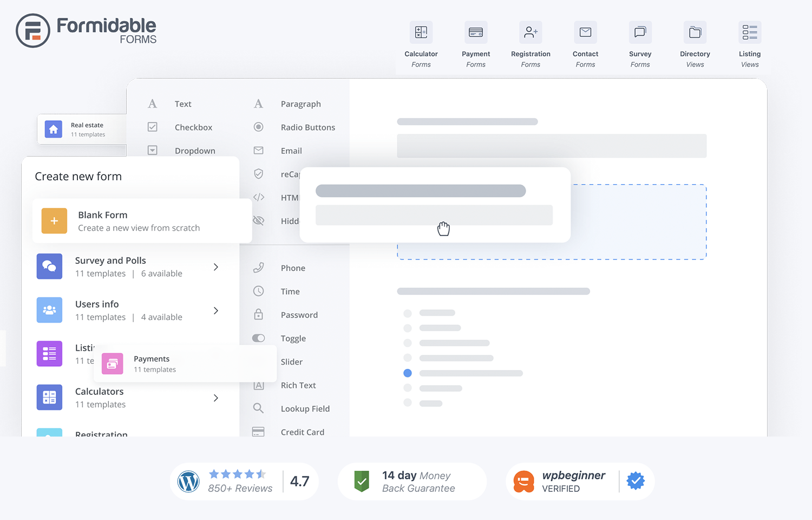Open the Survey Forms chat icon

(640, 32)
